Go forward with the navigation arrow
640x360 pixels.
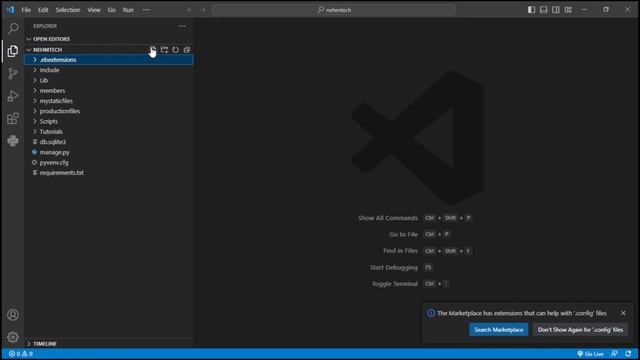[x=202, y=10]
